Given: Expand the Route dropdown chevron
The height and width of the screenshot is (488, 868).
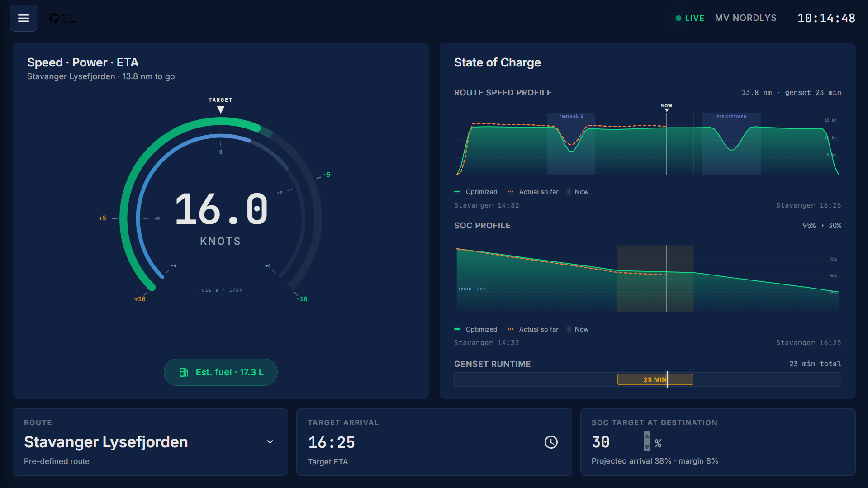Looking at the screenshot, I should point(270,442).
